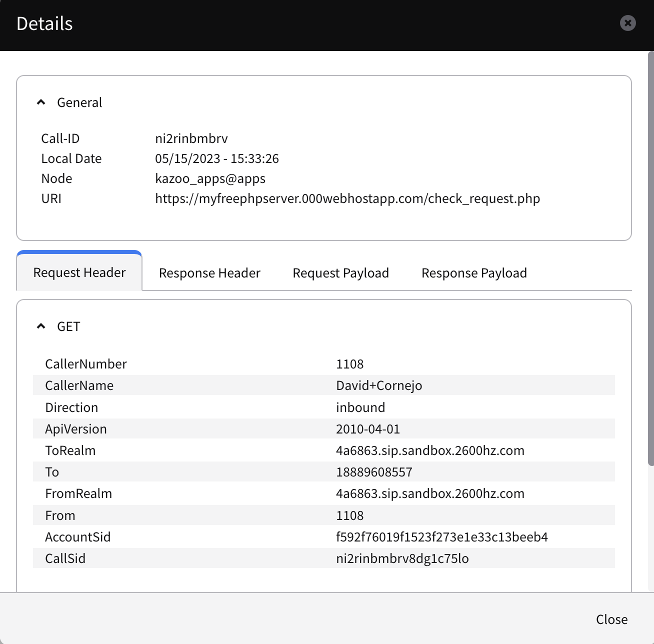Select the CallSid row value
Screen dimensions: 654x644
402,558
